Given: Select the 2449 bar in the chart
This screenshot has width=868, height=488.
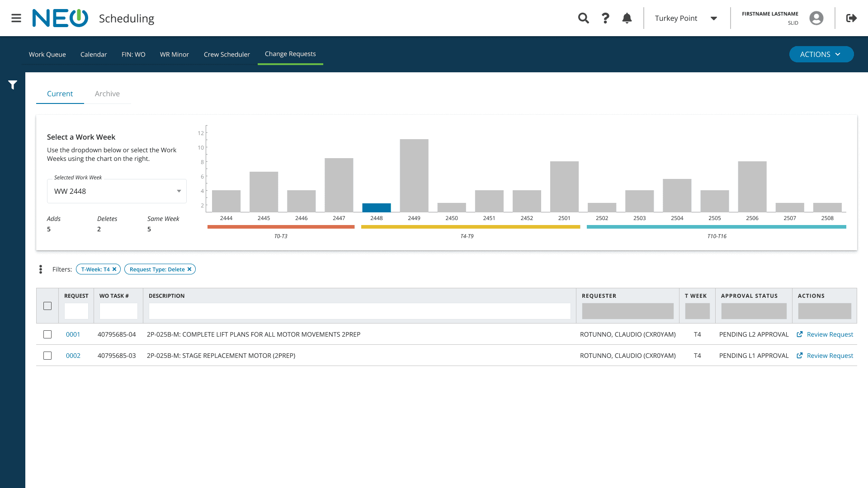Looking at the screenshot, I should (x=414, y=175).
